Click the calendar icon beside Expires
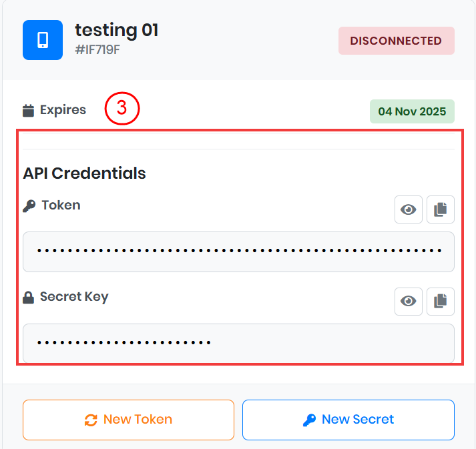 click(28, 110)
